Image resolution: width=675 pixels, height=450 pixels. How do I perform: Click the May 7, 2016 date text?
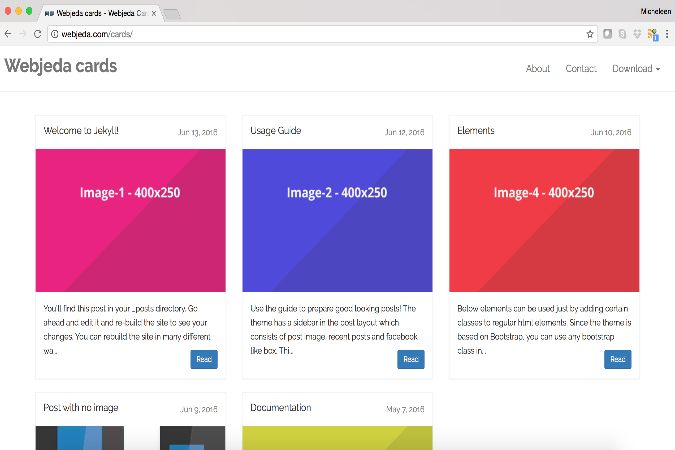[405, 409]
